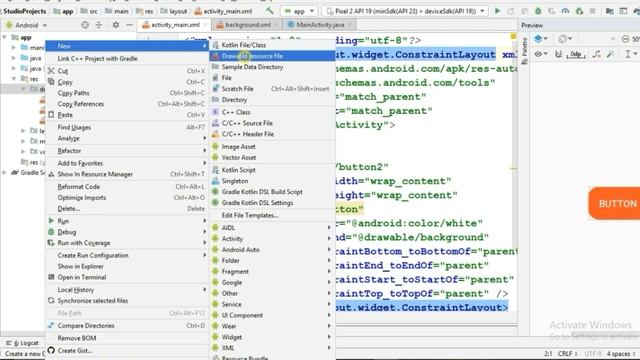
Task: Click the layout breadcrumb in navigation bar
Action: click(173, 11)
